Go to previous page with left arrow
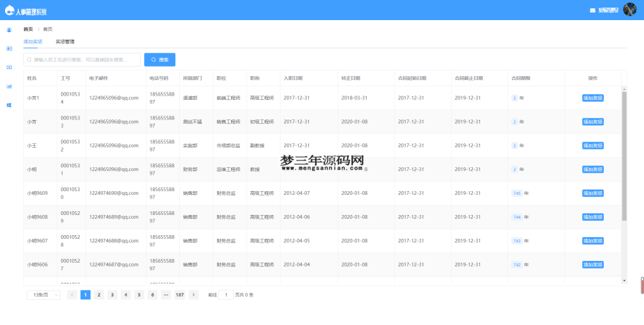The image size is (644, 325). [72, 295]
